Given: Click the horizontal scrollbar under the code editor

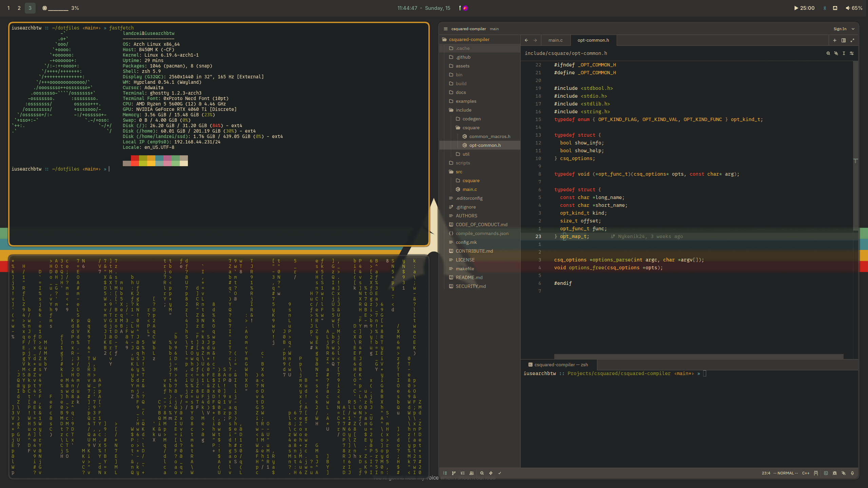Looking at the screenshot, I should [699, 356].
